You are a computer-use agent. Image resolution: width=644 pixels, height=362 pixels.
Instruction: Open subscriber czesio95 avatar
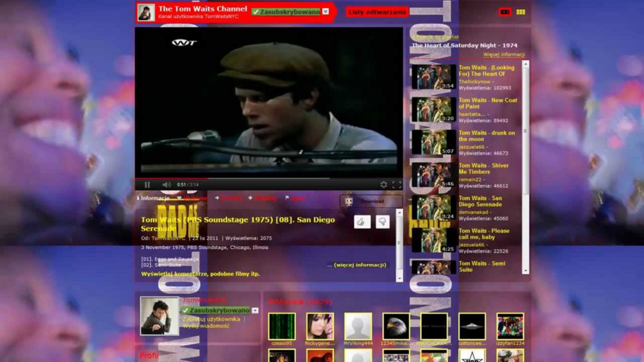(282, 326)
